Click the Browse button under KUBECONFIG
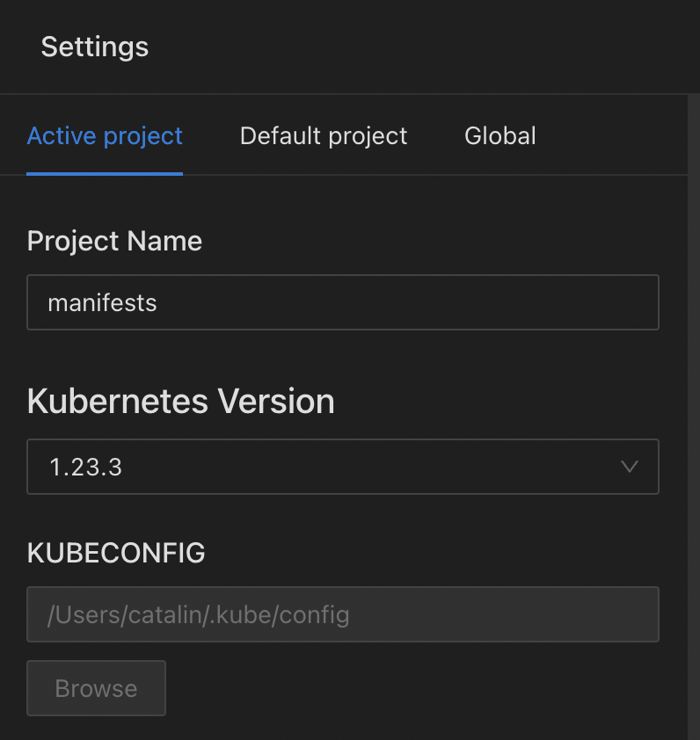Viewport: 700px width, 740px height. 97,688
